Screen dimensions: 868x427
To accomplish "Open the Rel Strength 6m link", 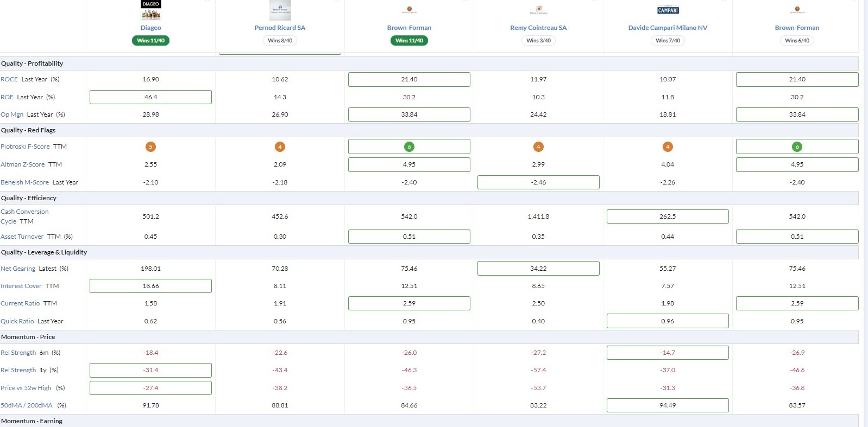I will tap(18, 353).
